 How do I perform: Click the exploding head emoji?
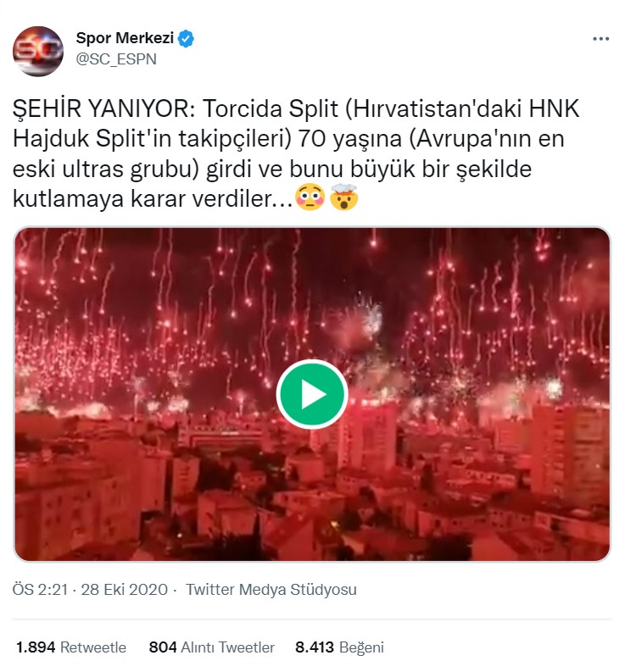pos(344,197)
